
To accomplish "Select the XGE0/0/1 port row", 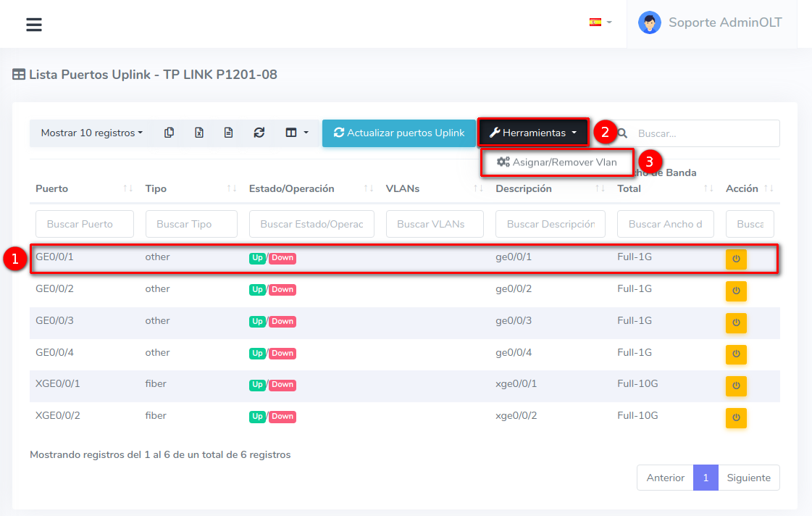I will pos(290,384).
